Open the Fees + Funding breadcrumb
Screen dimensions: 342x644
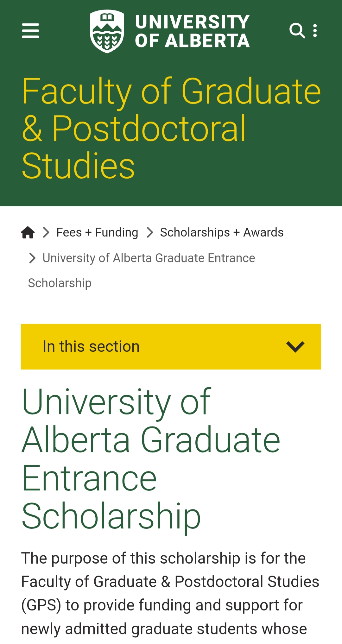click(x=97, y=232)
